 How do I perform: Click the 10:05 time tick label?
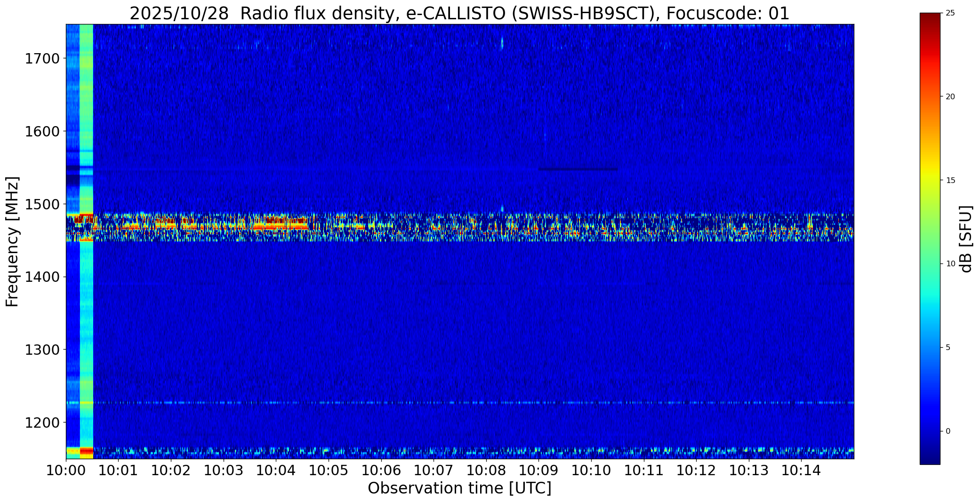329,470
